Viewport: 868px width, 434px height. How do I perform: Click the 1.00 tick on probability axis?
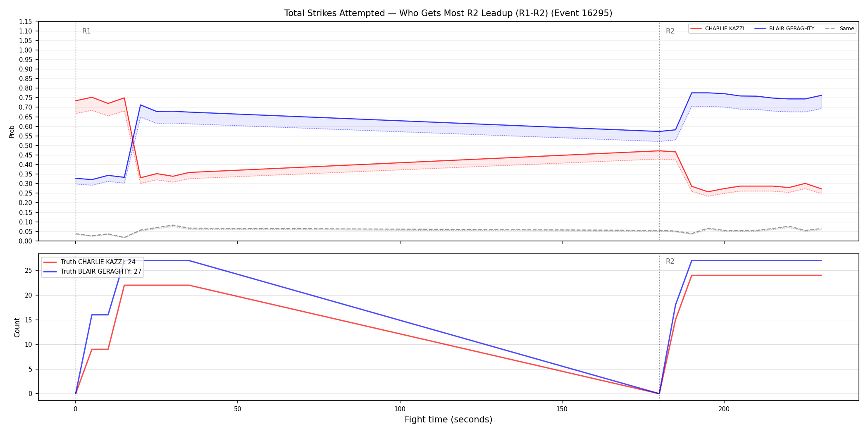[26, 50]
